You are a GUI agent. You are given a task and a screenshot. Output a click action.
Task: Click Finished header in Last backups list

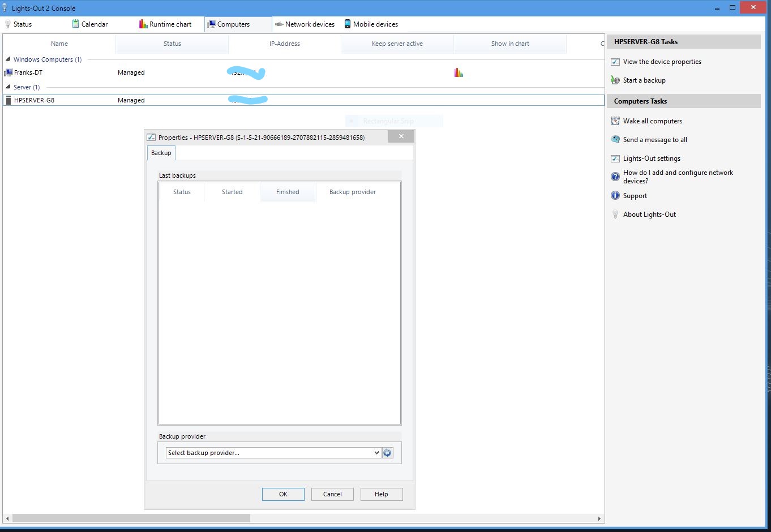tap(288, 192)
